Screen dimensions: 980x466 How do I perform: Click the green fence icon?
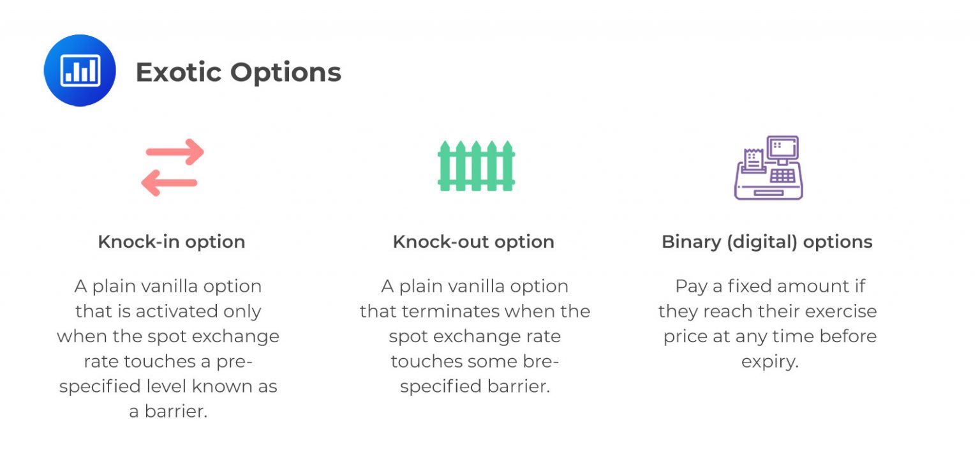[x=476, y=167]
